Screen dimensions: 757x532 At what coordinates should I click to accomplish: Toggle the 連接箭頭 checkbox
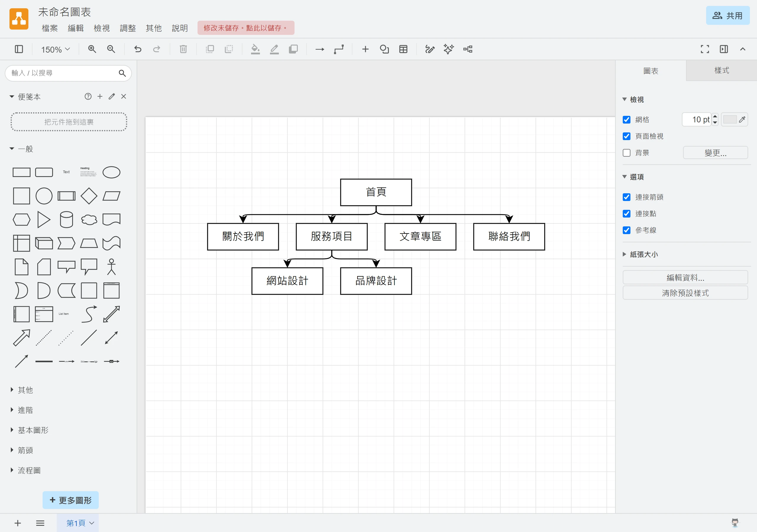pos(626,197)
